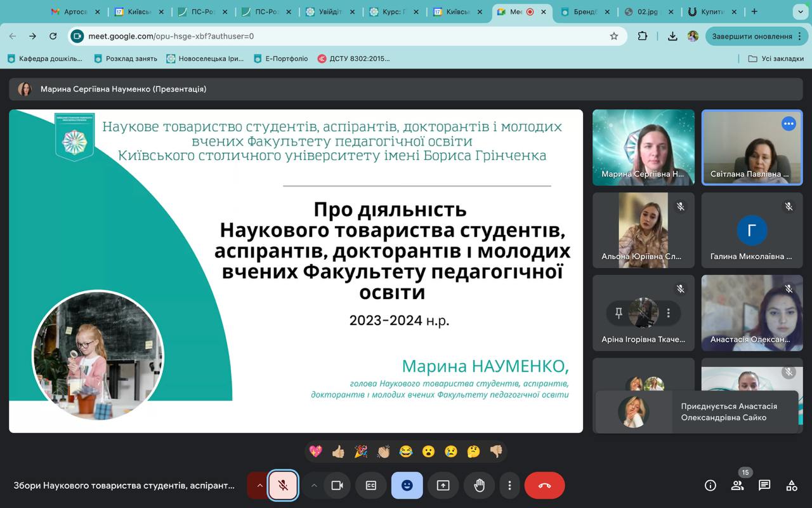This screenshot has height=508, width=812.
Task: Open the reactions panel
Action: click(407, 485)
